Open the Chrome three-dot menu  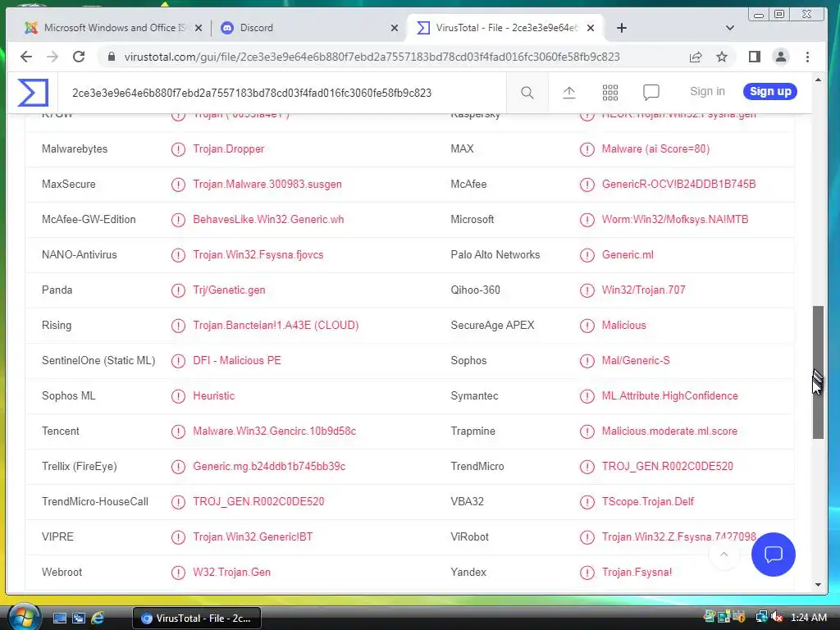pos(807,57)
